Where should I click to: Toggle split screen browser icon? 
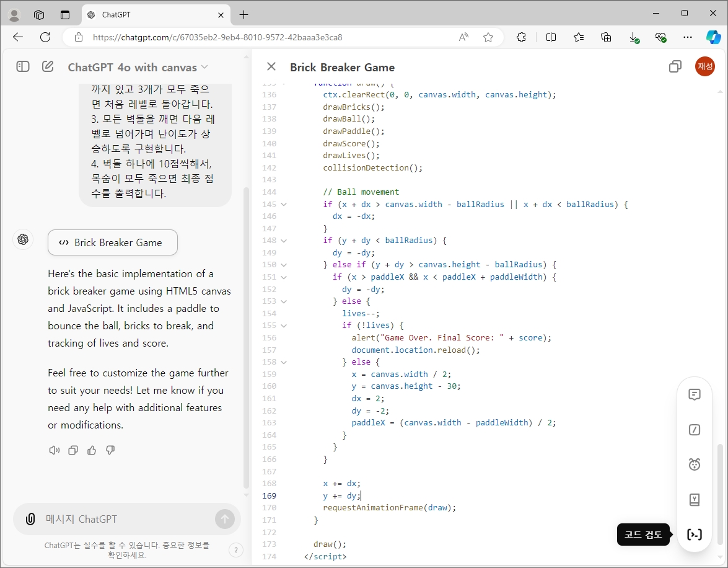(x=551, y=37)
